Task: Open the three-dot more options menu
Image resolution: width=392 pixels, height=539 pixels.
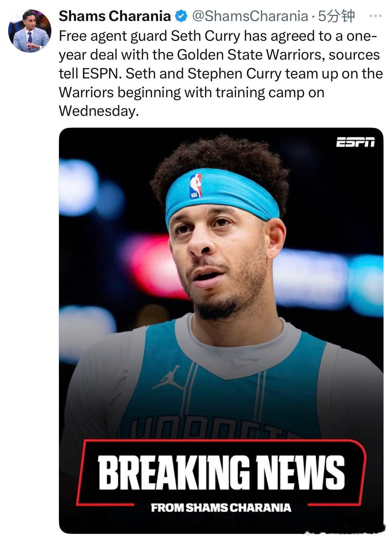Action: (x=375, y=16)
